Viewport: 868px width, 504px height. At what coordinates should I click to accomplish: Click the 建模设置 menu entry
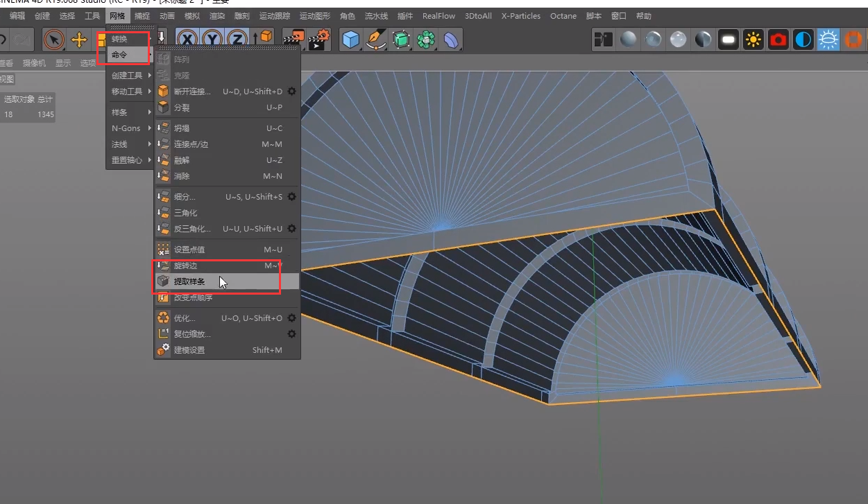coord(189,350)
